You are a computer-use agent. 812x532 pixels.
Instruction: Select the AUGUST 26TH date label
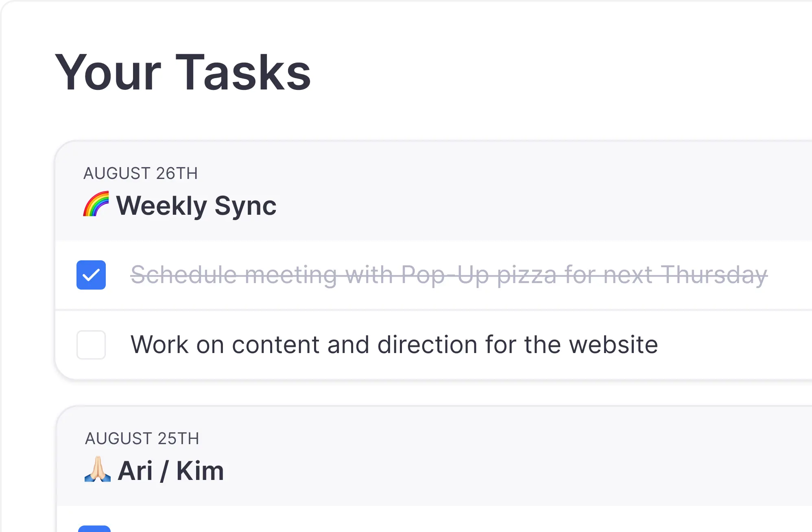[140, 173]
